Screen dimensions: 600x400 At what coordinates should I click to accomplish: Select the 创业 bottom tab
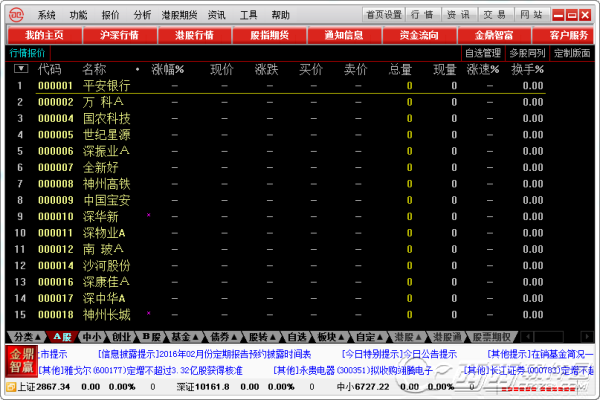[x=121, y=337]
